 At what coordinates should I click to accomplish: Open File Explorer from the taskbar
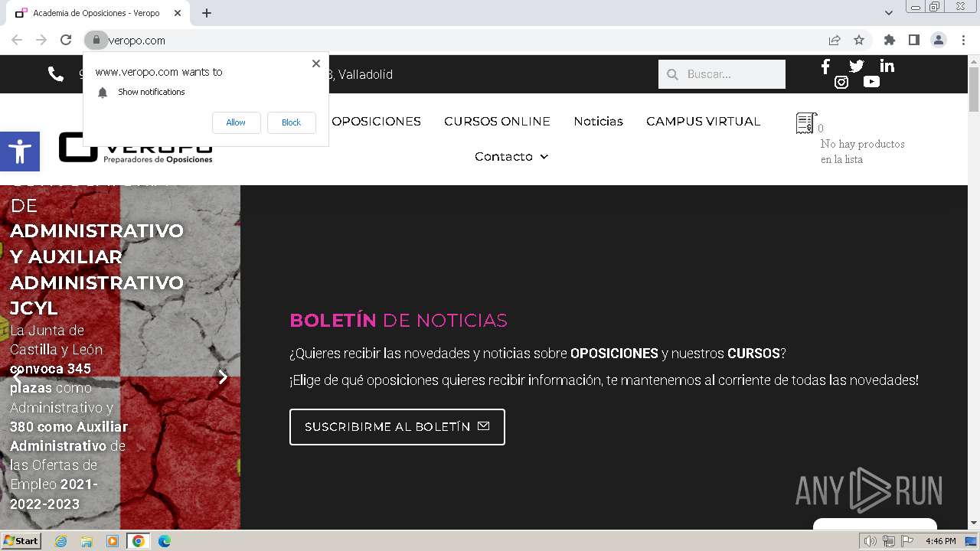pyautogui.click(x=87, y=541)
